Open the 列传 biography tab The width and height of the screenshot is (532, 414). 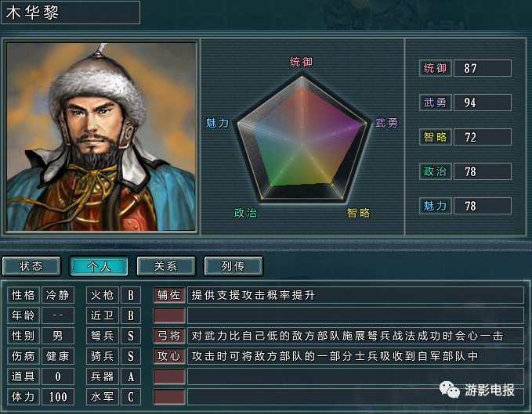tap(233, 266)
